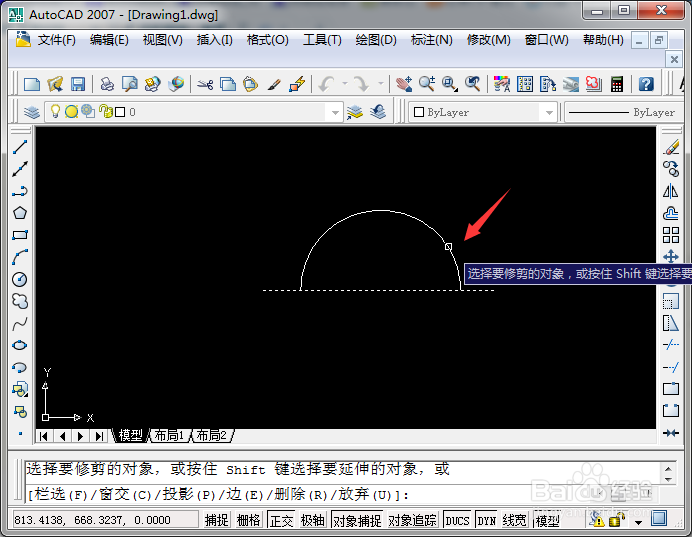
Task: Select the Revision Cloud tool
Action: tap(20, 301)
